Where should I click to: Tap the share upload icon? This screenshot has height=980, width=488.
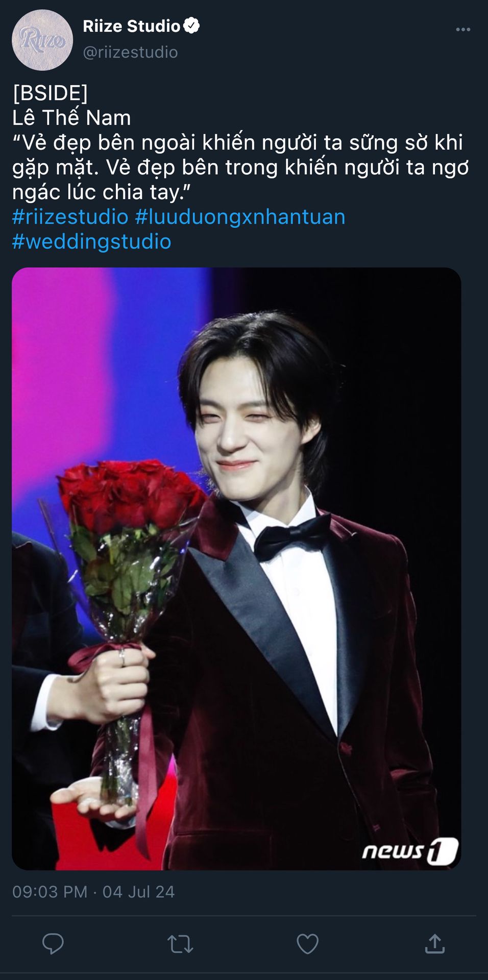pyautogui.click(x=435, y=944)
